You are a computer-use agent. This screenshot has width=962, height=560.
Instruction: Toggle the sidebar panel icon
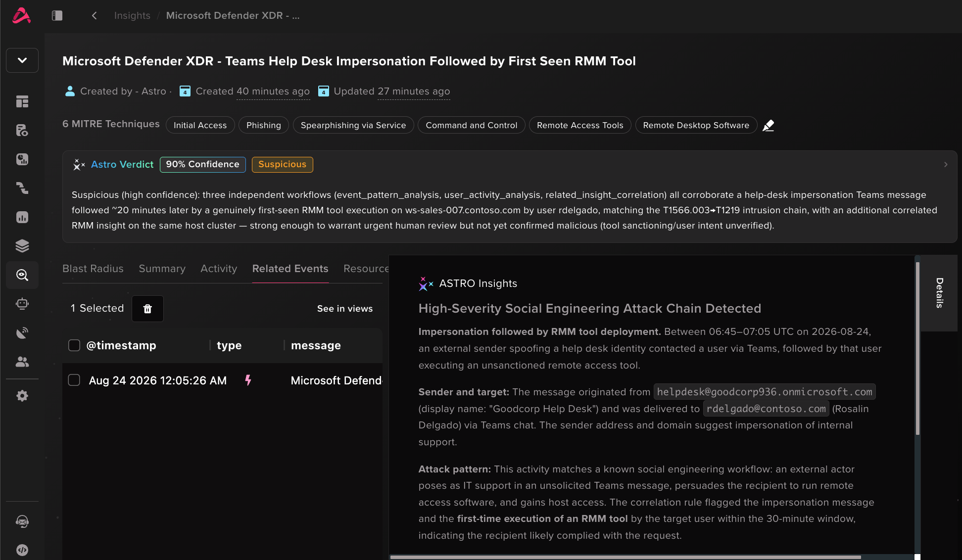(x=57, y=16)
